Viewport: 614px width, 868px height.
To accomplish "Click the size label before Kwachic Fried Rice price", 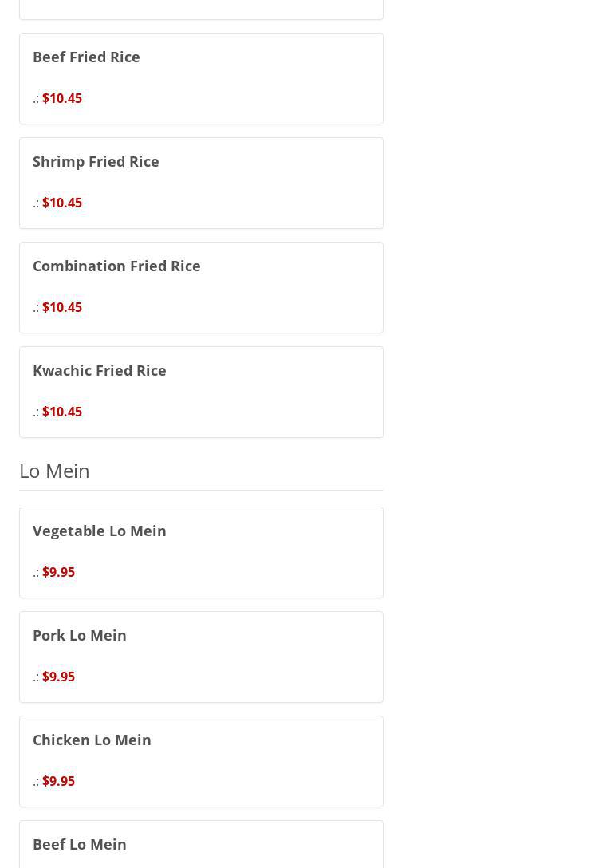I will (x=36, y=412).
